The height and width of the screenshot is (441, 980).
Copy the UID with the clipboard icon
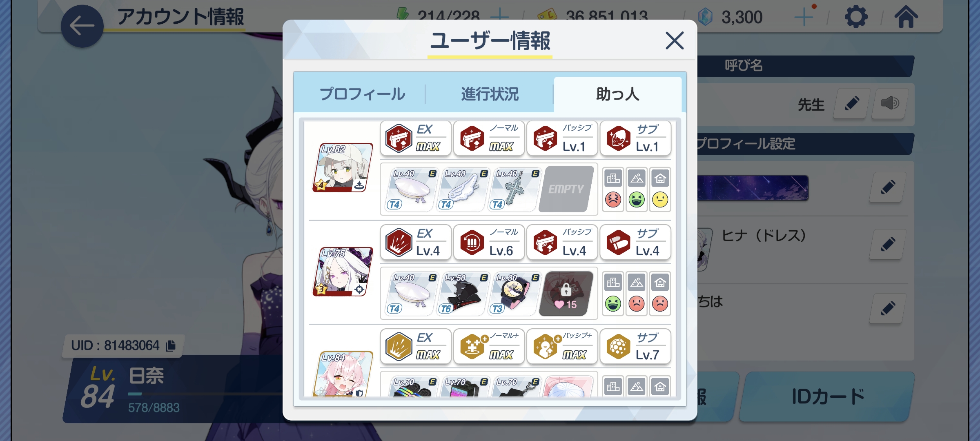[x=171, y=346]
